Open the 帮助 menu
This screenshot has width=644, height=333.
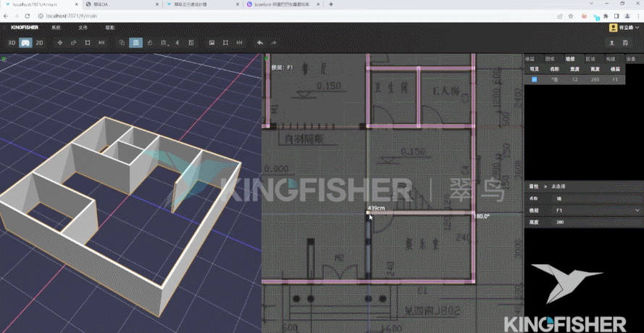coord(109,28)
